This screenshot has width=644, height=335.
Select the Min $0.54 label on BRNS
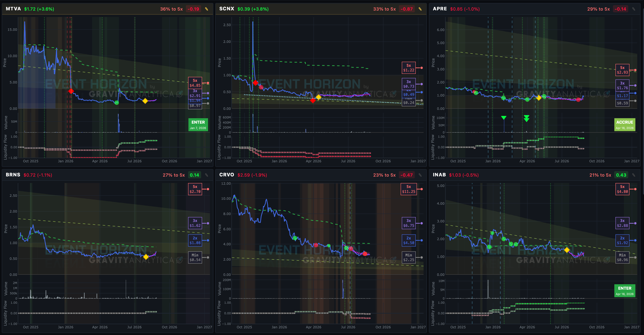(195, 257)
